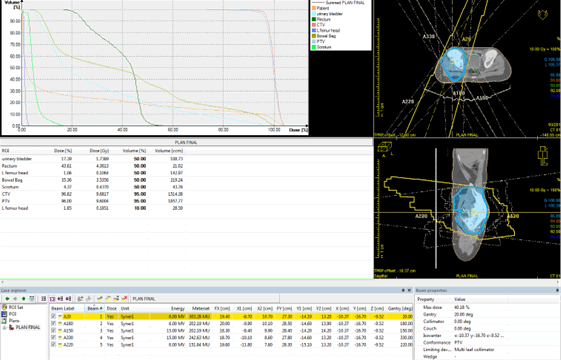
Task: Click the green-arrow add beam icon
Action: coord(80,298)
